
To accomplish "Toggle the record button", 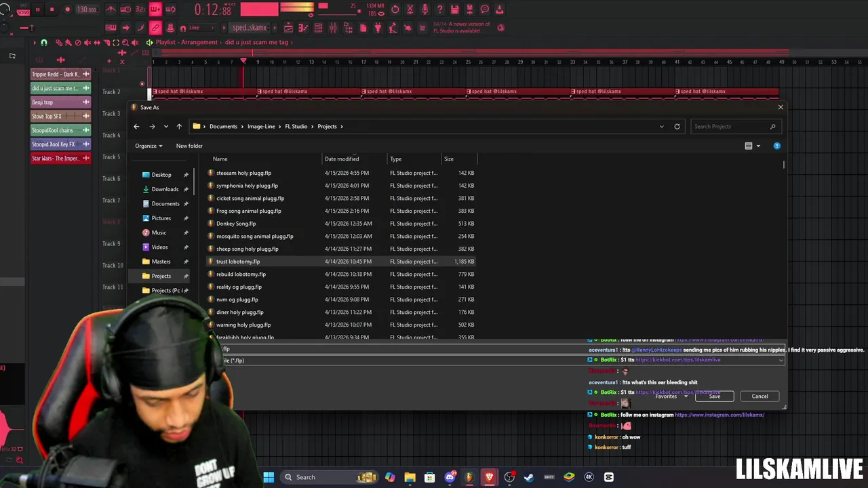I will point(67,9).
